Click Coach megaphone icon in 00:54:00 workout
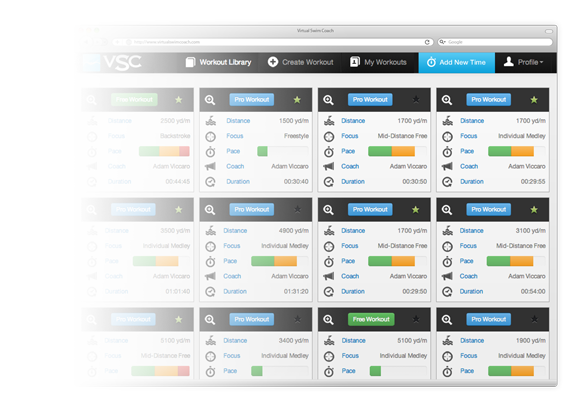This screenshot has height=411, width=585. point(447,276)
